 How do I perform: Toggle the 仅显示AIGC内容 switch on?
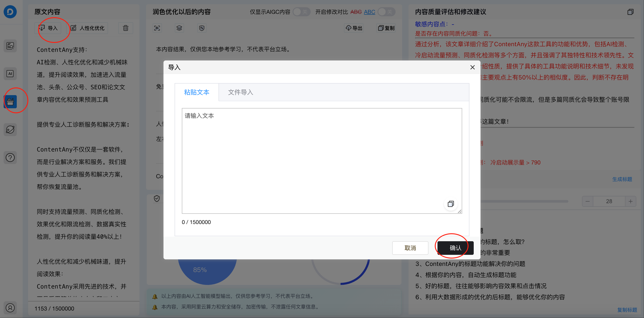(x=301, y=12)
